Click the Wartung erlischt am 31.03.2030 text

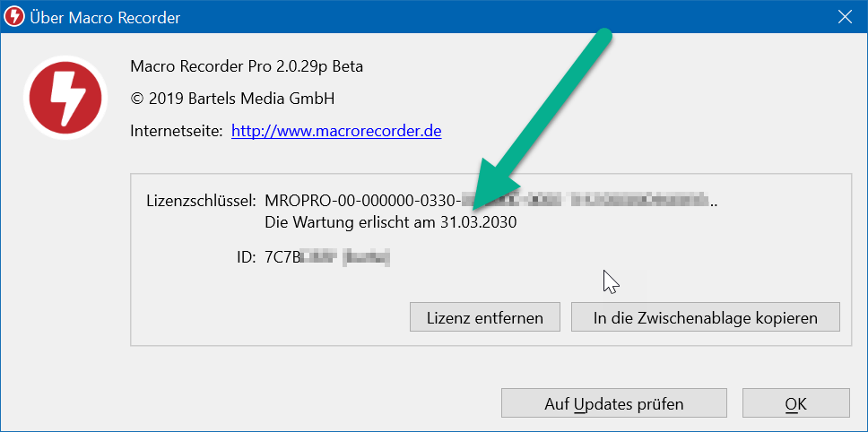pos(391,220)
